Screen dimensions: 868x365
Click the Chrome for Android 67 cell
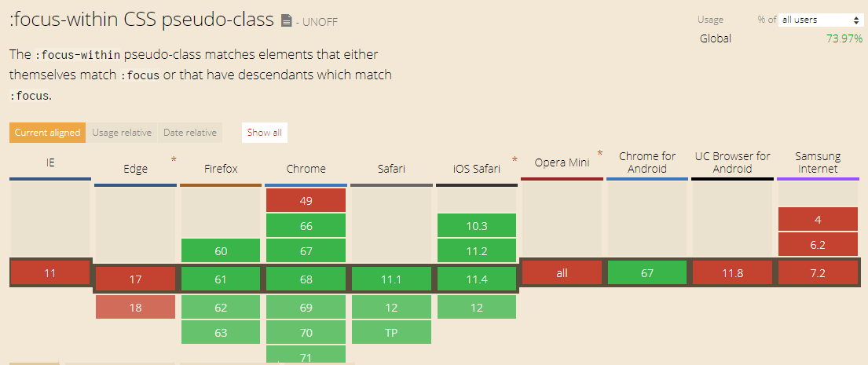point(647,272)
